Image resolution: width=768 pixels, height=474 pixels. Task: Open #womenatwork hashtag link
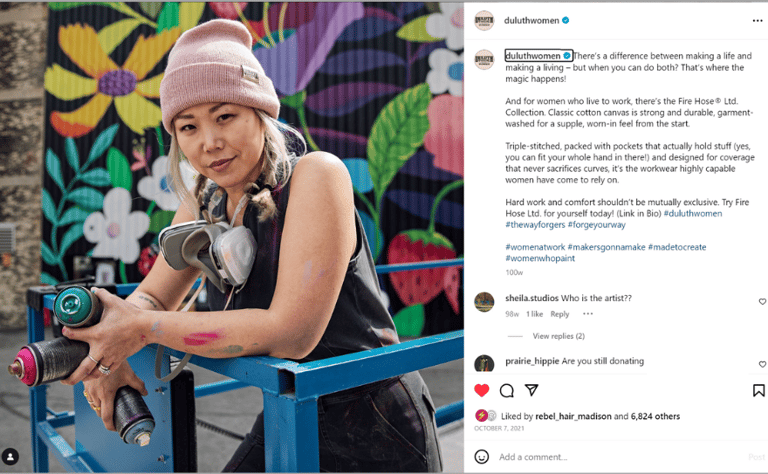pyautogui.click(x=535, y=247)
